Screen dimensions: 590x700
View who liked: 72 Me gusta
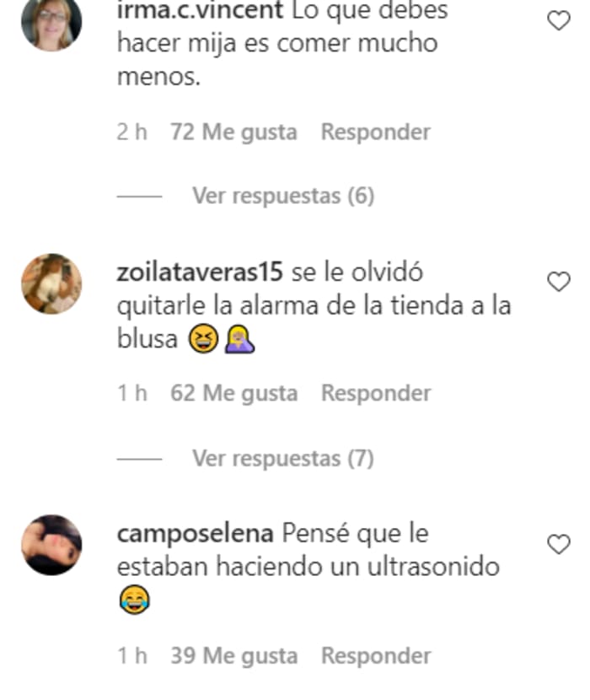pyautogui.click(x=233, y=132)
